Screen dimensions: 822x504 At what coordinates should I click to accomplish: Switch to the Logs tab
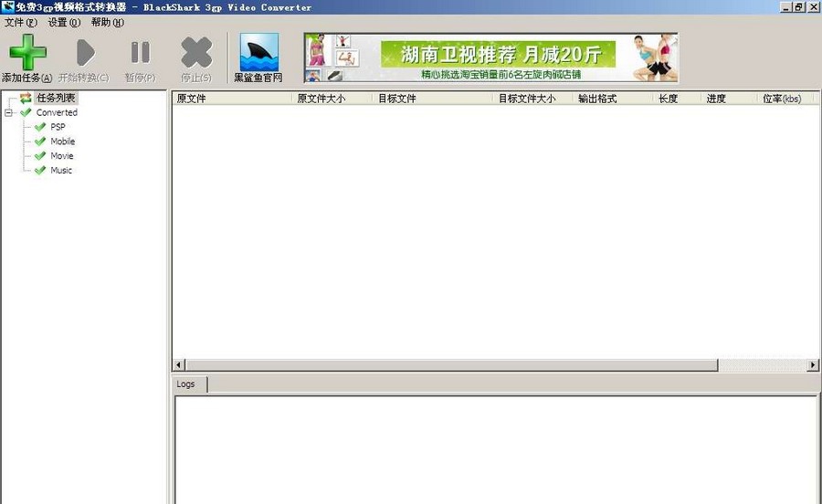(x=189, y=384)
